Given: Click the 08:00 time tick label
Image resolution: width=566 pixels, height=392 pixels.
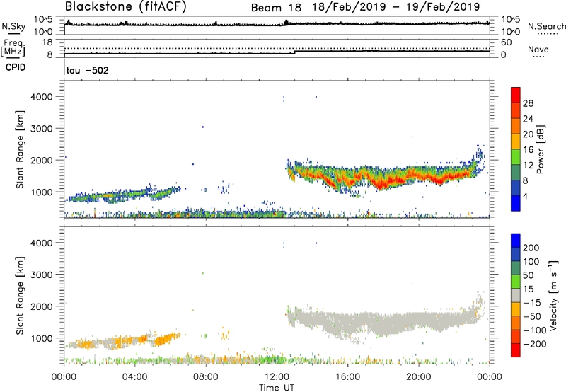Looking at the screenshot, I should pos(206,377).
